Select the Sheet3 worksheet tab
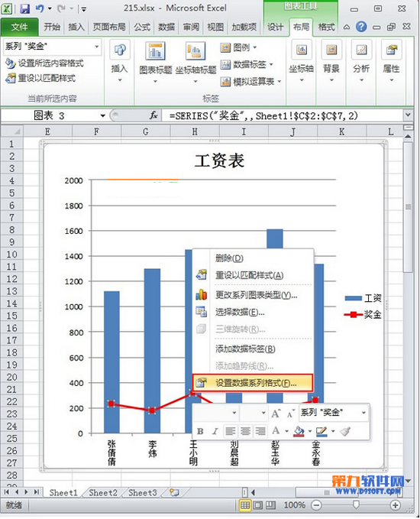Image resolution: width=420 pixels, height=519 pixels. [x=143, y=492]
